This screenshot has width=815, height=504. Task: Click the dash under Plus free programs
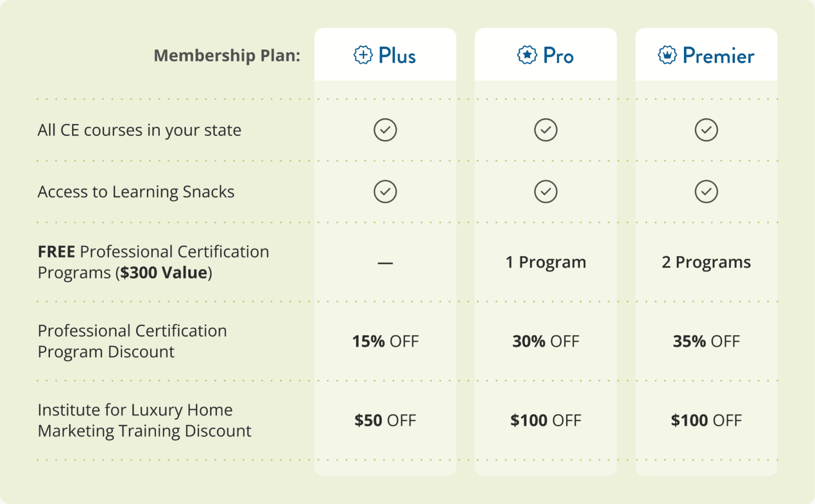pos(385,263)
